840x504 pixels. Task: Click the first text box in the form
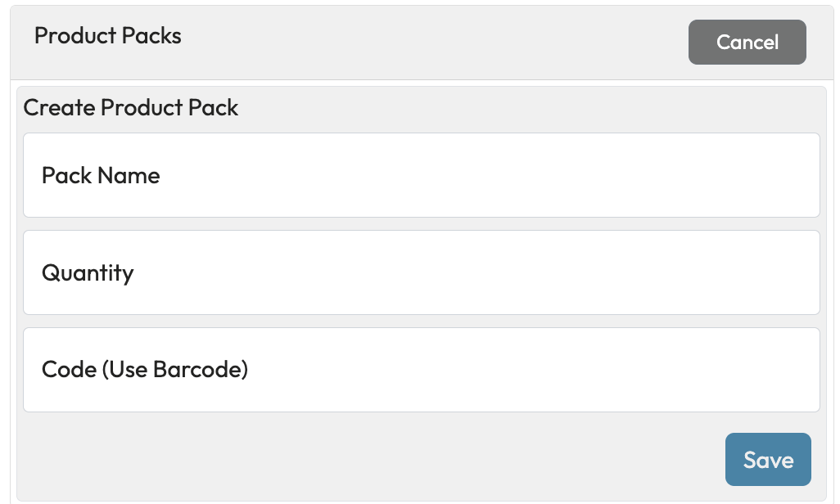tap(421, 175)
